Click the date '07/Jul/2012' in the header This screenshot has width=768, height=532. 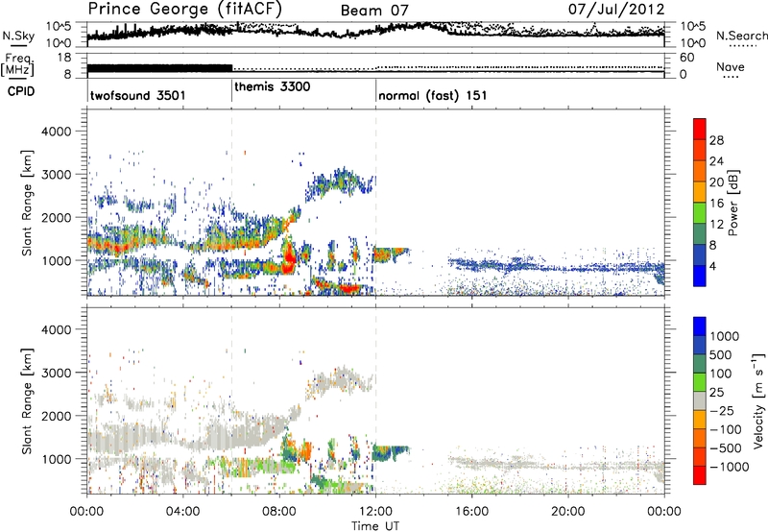pyautogui.click(x=616, y=10)
